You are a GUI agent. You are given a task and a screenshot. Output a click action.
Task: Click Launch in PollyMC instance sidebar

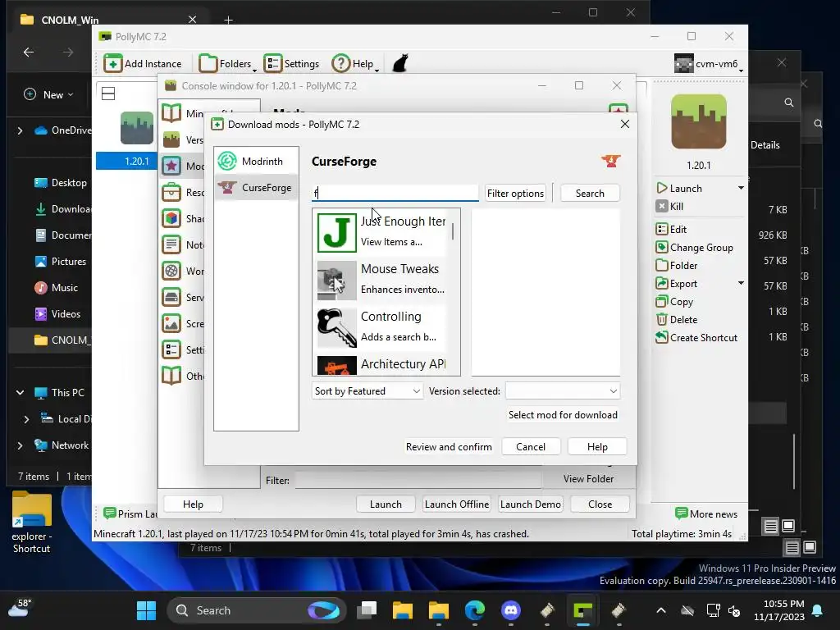point(679,188)
